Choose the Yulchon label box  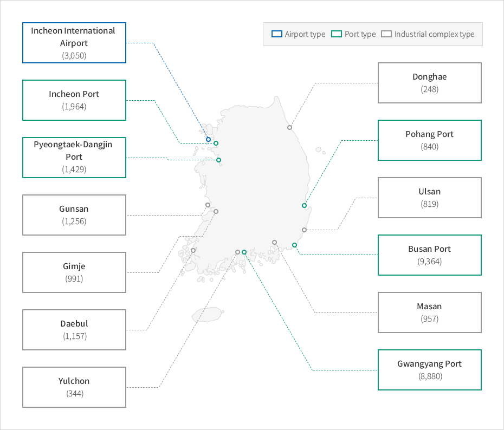(74, 387)
